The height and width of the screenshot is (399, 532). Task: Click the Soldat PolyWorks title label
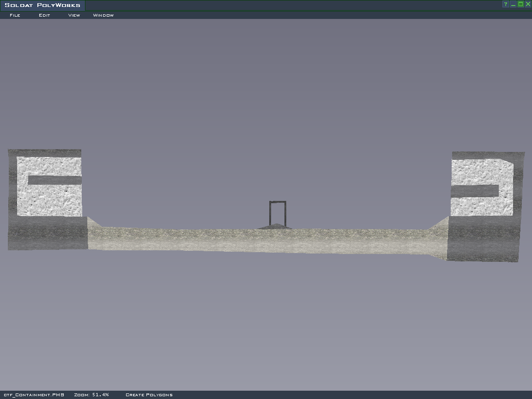[42, 6]
